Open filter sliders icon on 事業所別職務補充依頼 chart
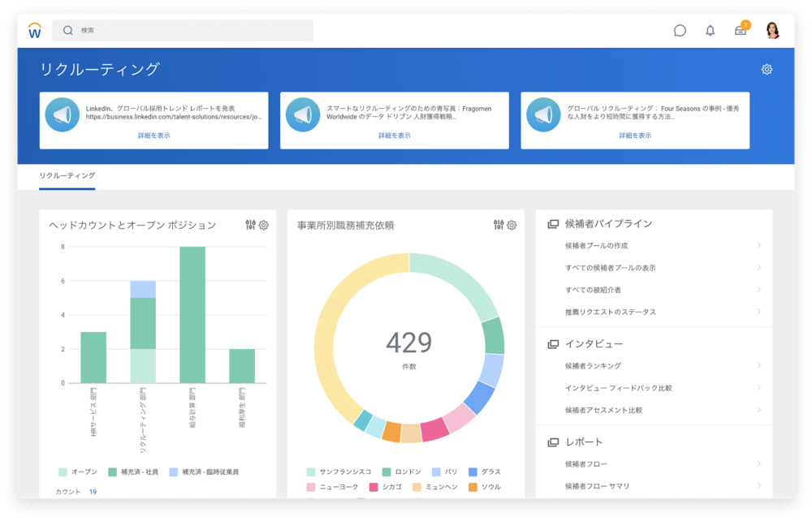Image resolution: width=812 pixels, height=521 pixels. pyautogui.click(x=499, y=225)
